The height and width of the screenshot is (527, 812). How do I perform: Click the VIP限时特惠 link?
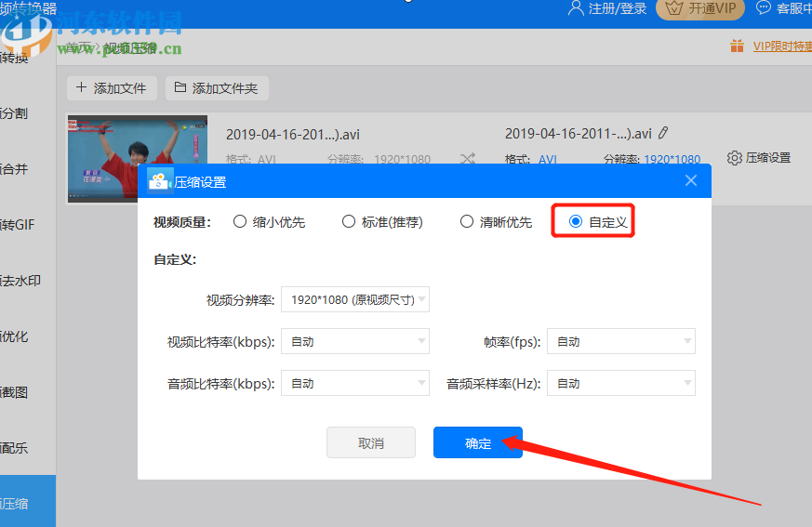pos(782,46)
